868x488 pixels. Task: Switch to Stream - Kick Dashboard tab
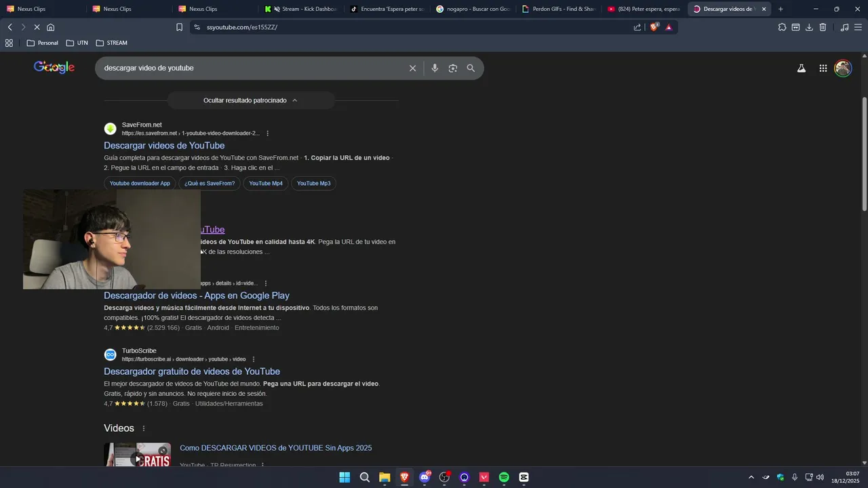coord(301,9)
